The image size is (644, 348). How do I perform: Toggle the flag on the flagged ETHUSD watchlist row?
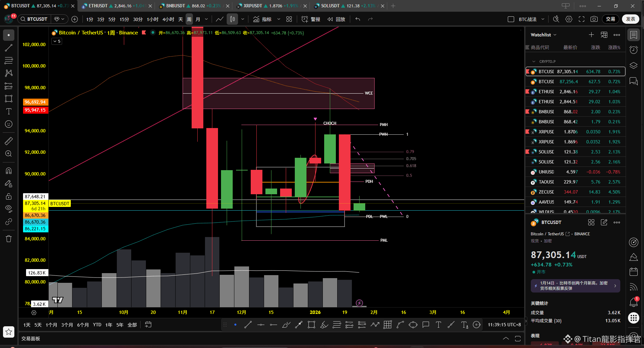click(527, 91)
